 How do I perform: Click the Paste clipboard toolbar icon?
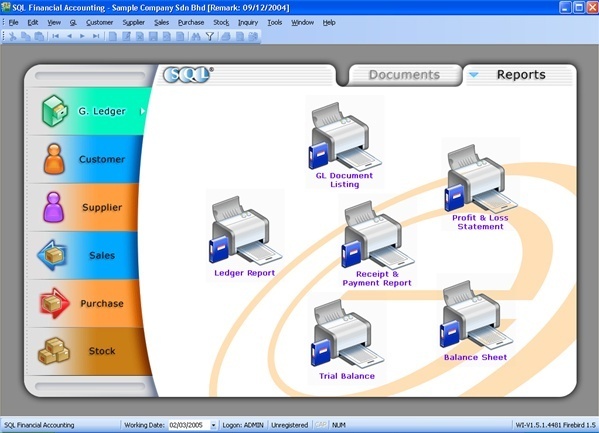[39, 36]
